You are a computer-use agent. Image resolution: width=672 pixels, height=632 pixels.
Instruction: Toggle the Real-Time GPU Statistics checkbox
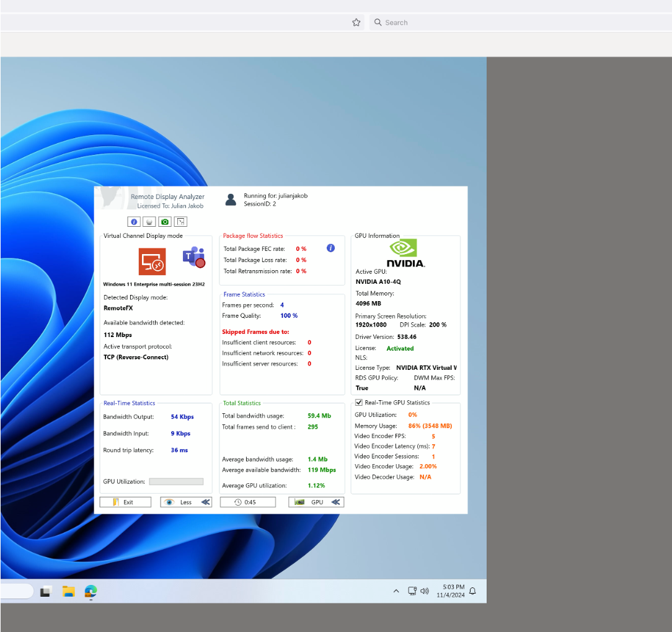pyautogui.click(x=359, y=402)
